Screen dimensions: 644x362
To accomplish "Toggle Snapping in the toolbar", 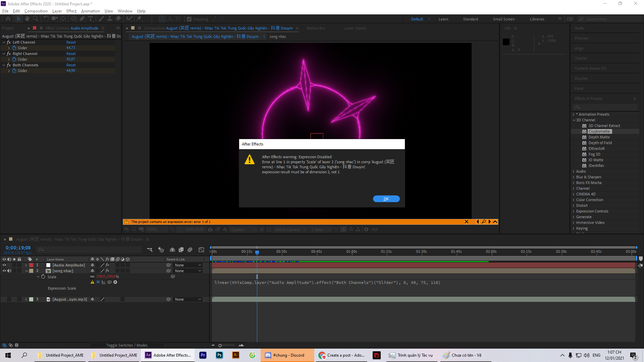I will coord(190,19).
